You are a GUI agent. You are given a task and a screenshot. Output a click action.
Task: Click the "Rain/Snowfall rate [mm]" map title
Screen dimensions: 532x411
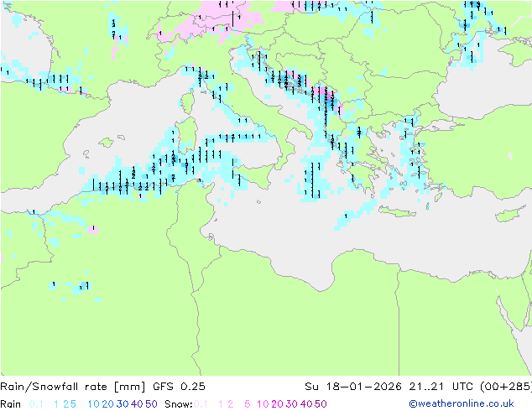73,387
